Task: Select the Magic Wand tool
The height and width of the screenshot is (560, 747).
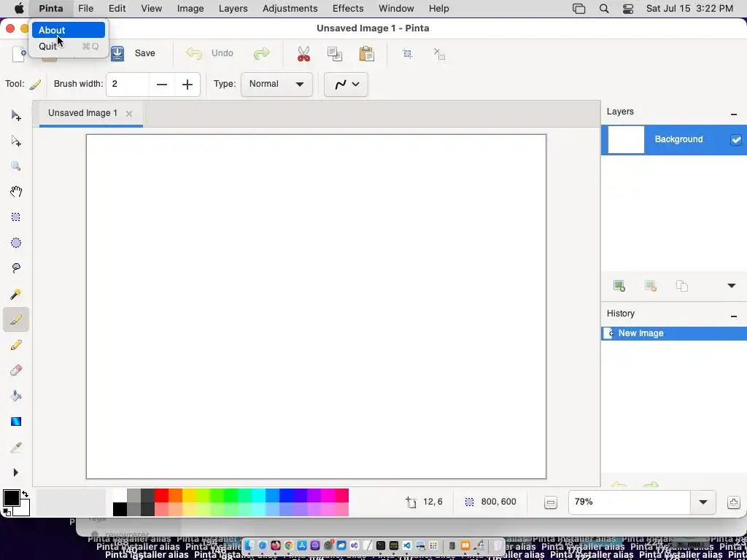Action: pos(16,294)
